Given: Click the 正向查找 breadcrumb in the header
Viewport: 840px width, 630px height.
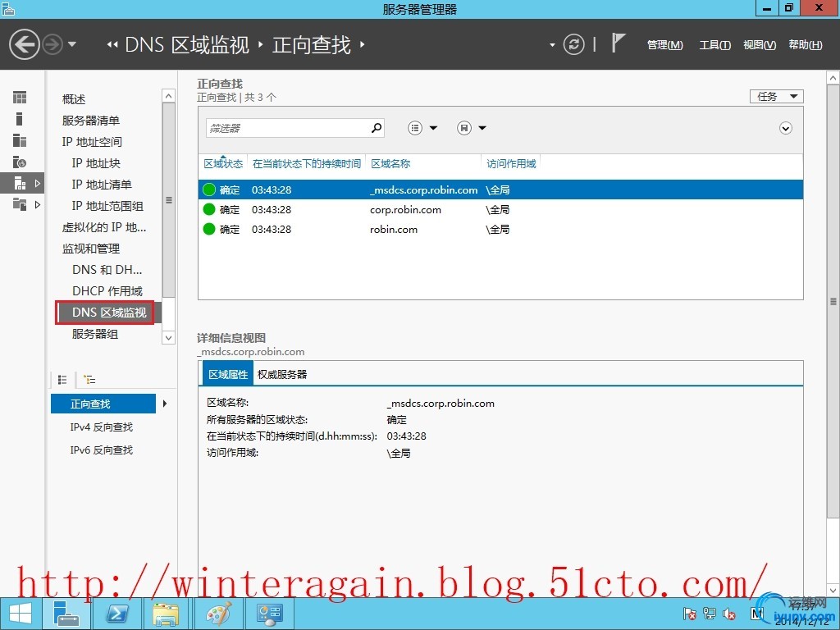Looking at the screenshot, I should (311, 44).
